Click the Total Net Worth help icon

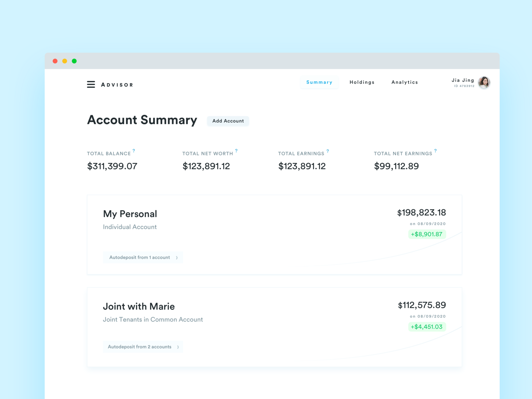(x=236, y=151)
